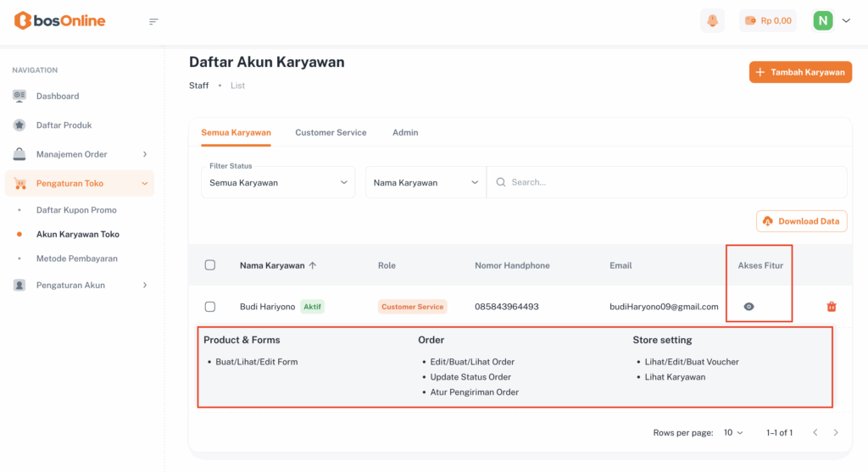Sort by Nama Karyawan arrow
868x472 pixels.
point(313,265)
